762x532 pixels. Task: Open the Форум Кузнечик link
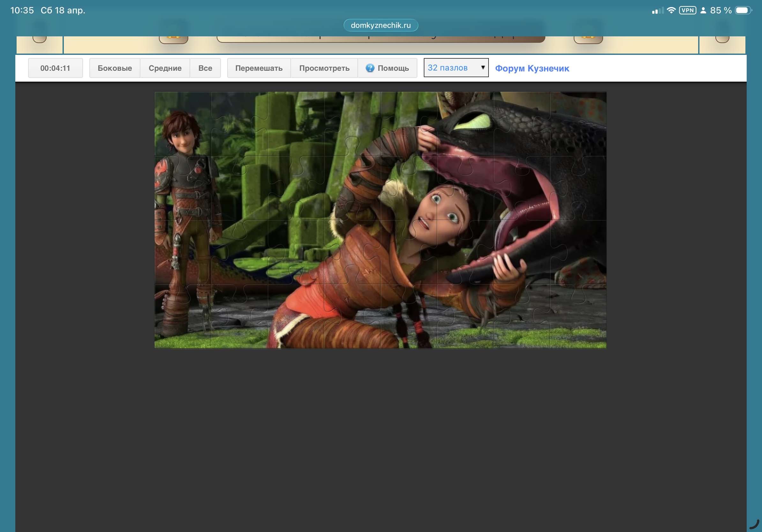[532, 68]
